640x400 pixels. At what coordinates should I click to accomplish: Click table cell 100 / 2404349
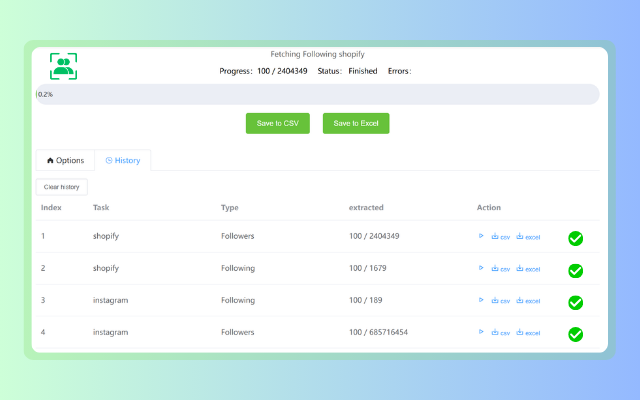(x=374, y=236)
